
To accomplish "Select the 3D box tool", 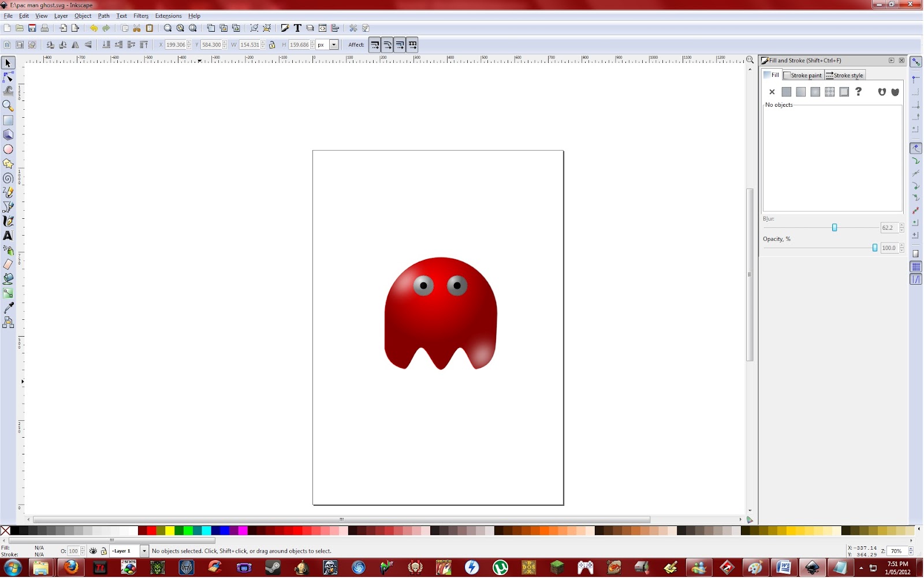I will pyautogui.click(x=8, y=135).
